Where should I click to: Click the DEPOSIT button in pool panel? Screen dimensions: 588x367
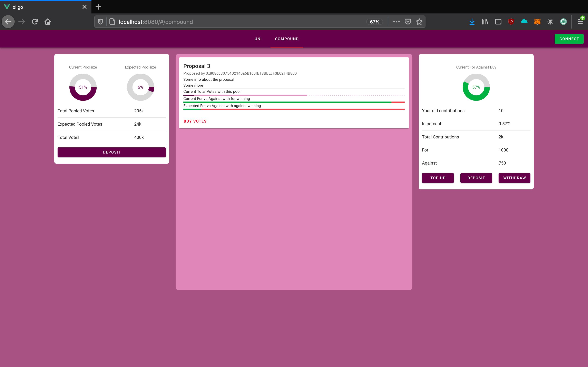pyautogui.click(x=112, y=152)
